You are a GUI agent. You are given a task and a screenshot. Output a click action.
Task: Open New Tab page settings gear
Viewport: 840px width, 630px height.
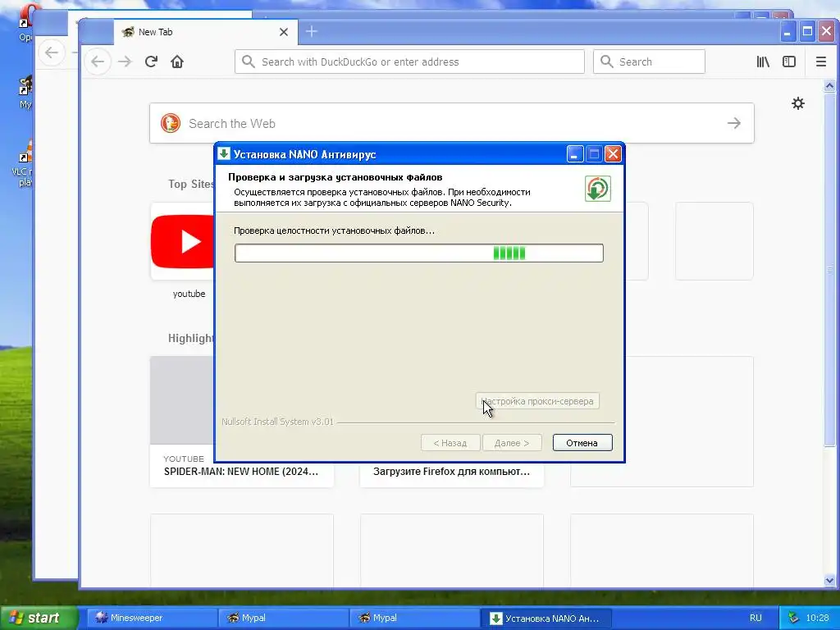798,103
